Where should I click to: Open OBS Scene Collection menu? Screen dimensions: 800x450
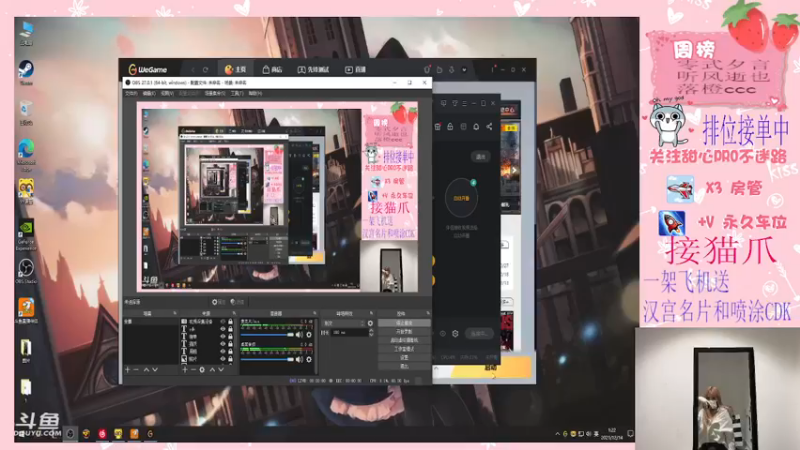[215, 93]
